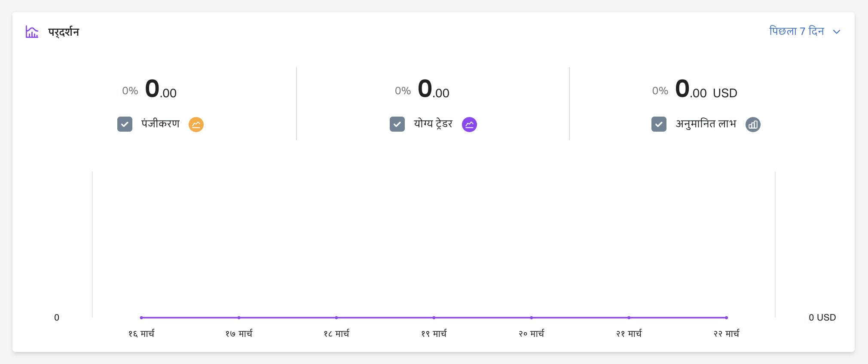Click the orange line-chart icon next to पंजीकरण
This screenshot has width=868, height=364.
pyautogui.click(x=196, y=124)
